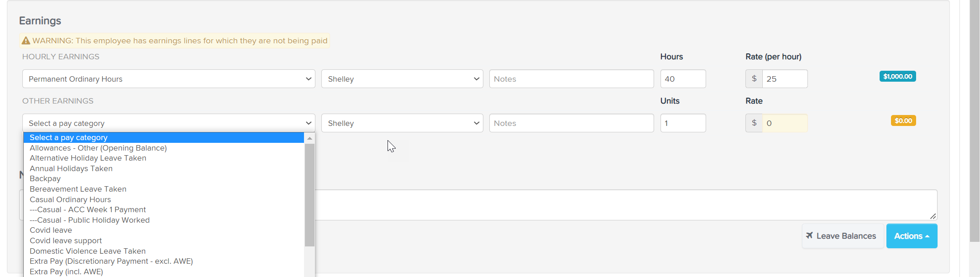Image resolution: width=980 pixels, height=277 pixels.
Task: Select Extra Pay (incl. AWE) option
Action: [66, 272]
